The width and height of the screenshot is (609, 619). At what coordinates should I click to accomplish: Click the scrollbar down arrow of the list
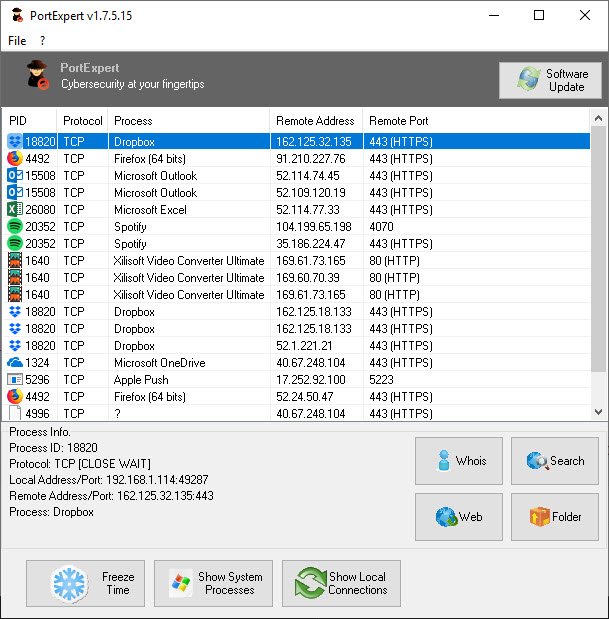[598, 412]
